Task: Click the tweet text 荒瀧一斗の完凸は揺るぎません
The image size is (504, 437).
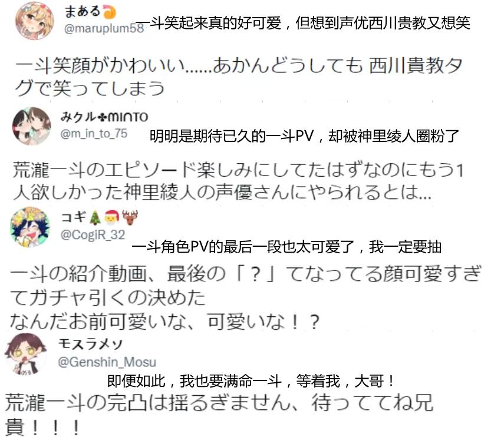Action: tap(219, 414)
